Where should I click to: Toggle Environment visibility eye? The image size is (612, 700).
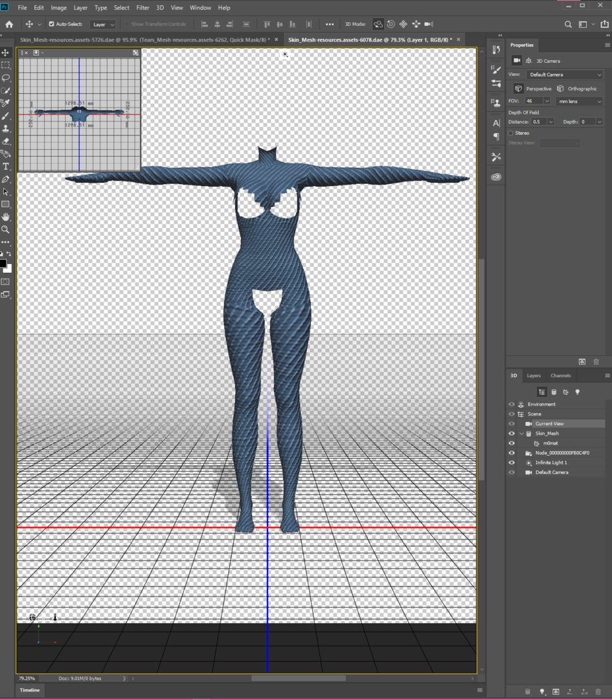[512, 404]
